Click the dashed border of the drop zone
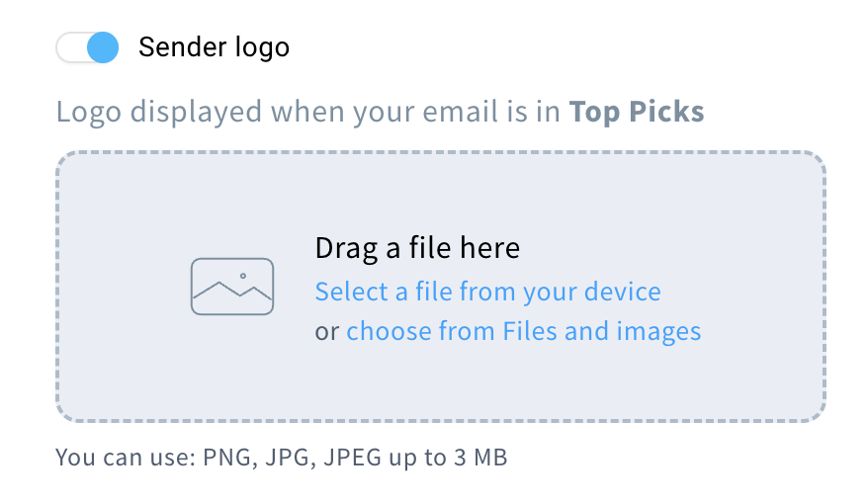 pyautogui.click(x=440, y=152)
